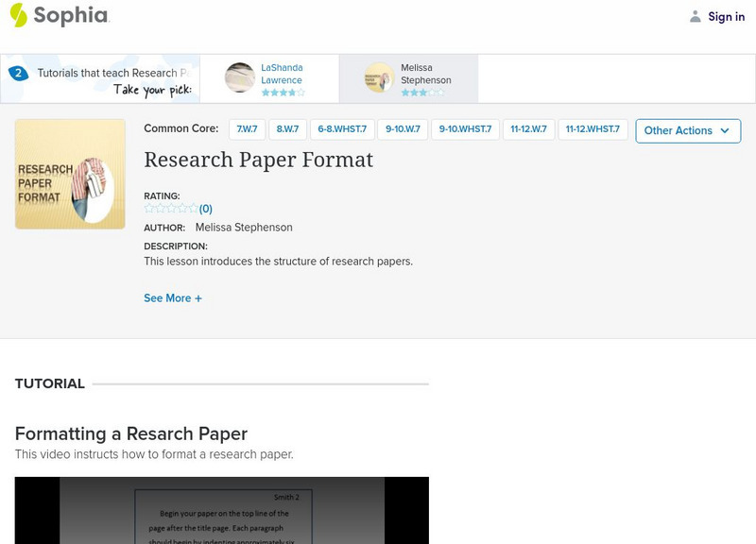Click the user profile icon beside Sign in
756x544 pixels.
click(x=696, y=16)
